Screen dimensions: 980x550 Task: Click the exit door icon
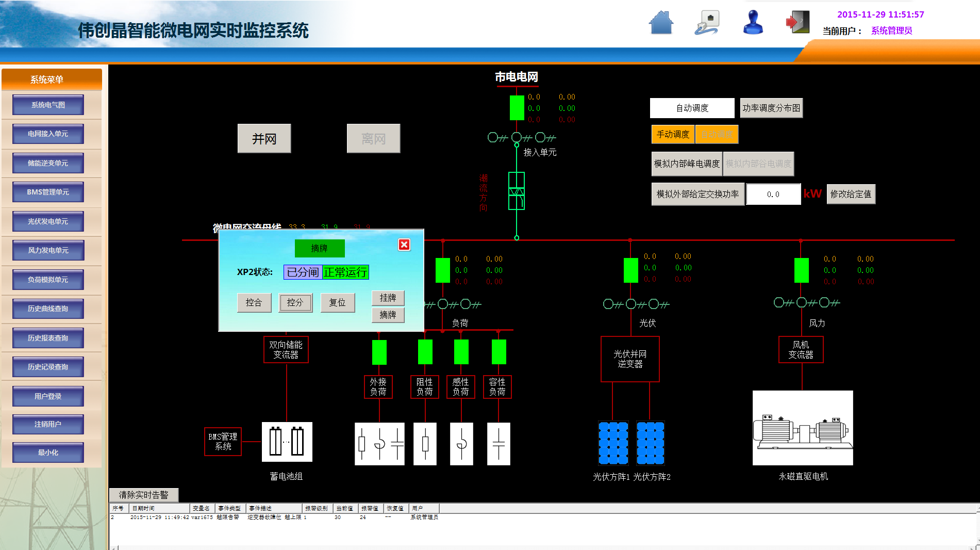pyautogui.click(x=797, y=23)
